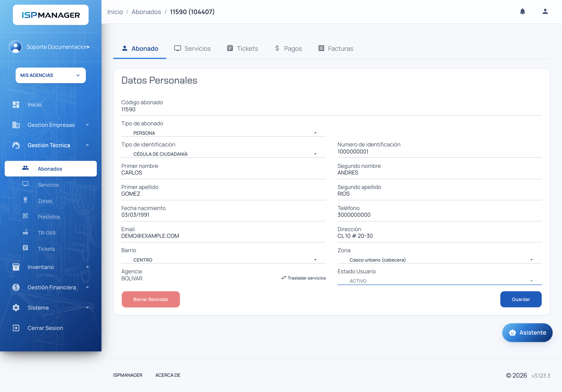
Task: Click the Inventario archive box icon
Action: [x=16, y=267]
